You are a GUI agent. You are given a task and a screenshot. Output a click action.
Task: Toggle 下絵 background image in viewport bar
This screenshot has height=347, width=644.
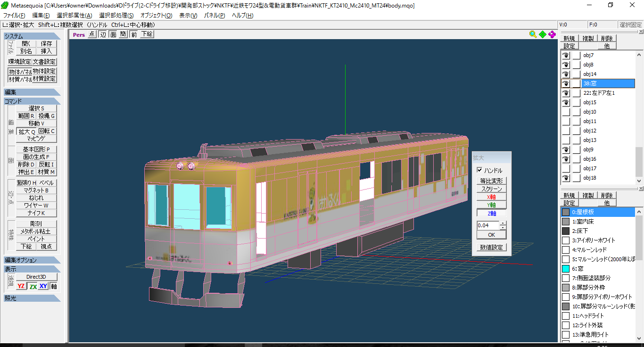click(x=147, y=34)
